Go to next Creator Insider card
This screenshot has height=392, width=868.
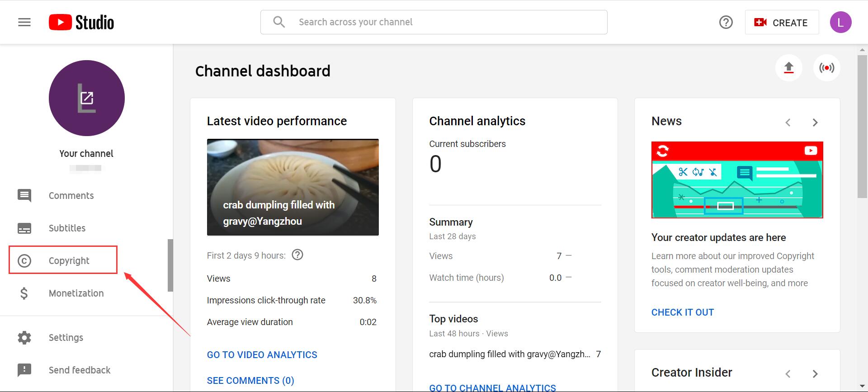click(815, 374)
